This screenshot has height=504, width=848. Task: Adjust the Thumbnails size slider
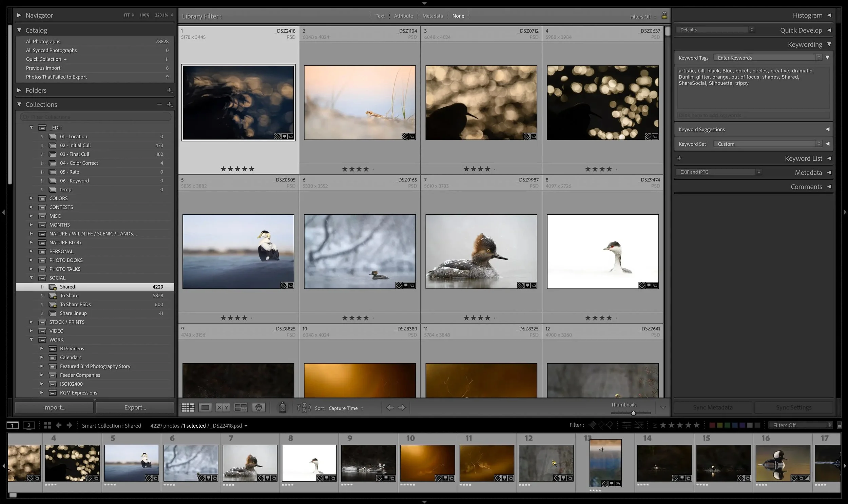(x=633, y=413)
